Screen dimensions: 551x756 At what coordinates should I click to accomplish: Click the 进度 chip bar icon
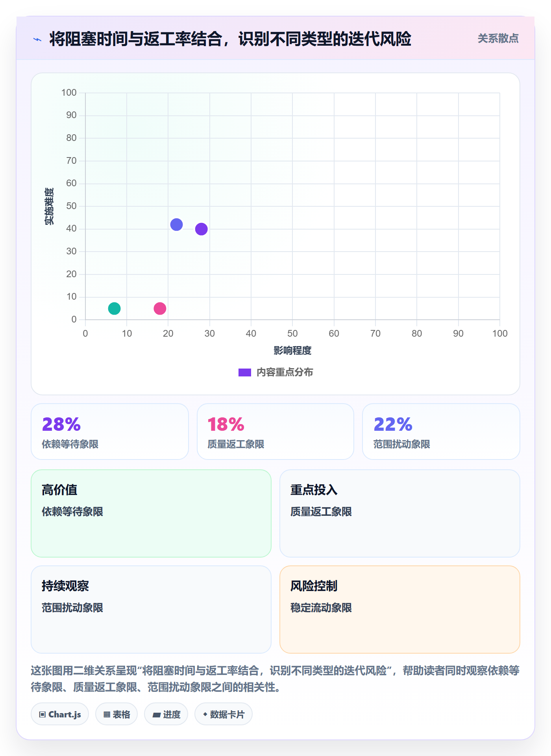click(x=157, y=715)
